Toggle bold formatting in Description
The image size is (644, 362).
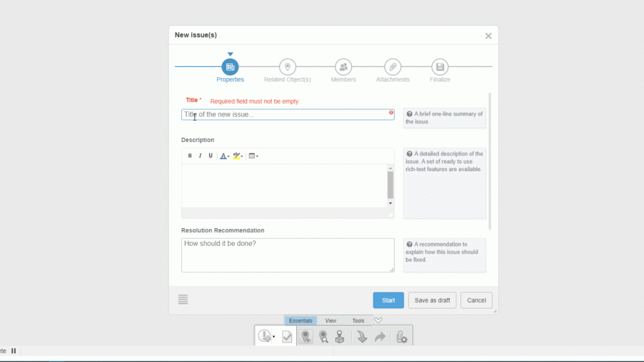tap(190, 156)
